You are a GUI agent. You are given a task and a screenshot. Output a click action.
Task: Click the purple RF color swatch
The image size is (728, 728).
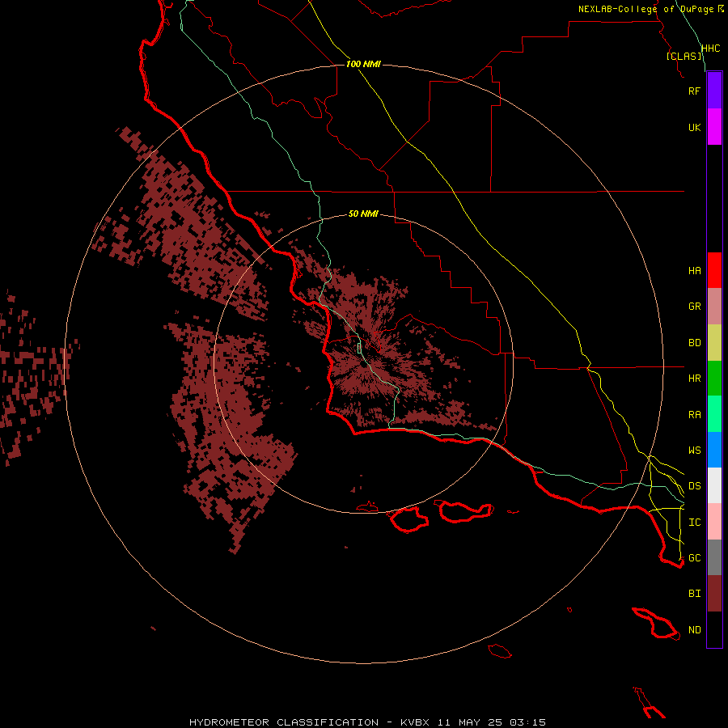click(714, 91)
